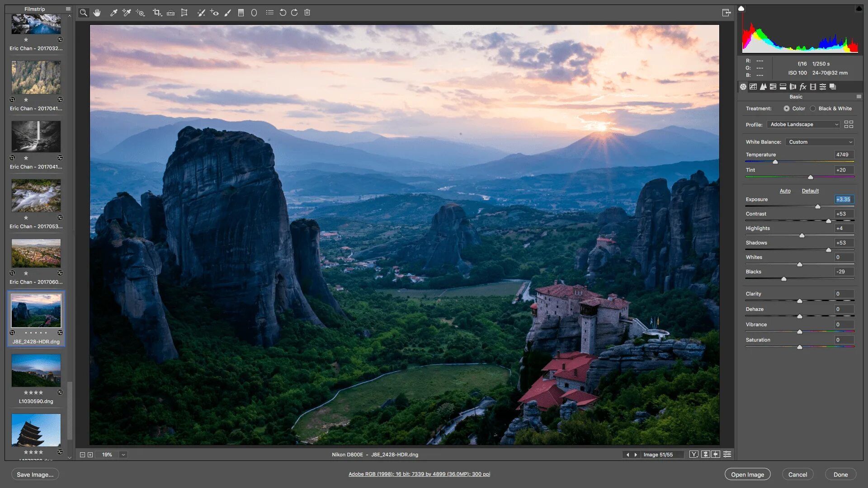Open the Presets panel
The height and width of the screenshot is (488, 868).
click(x=823, y=87)
